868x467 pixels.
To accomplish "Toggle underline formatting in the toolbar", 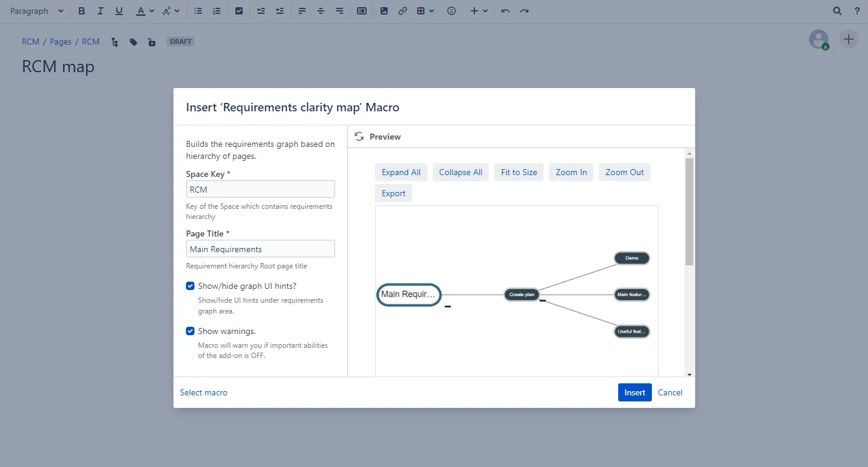I will [x=119, y=11].
